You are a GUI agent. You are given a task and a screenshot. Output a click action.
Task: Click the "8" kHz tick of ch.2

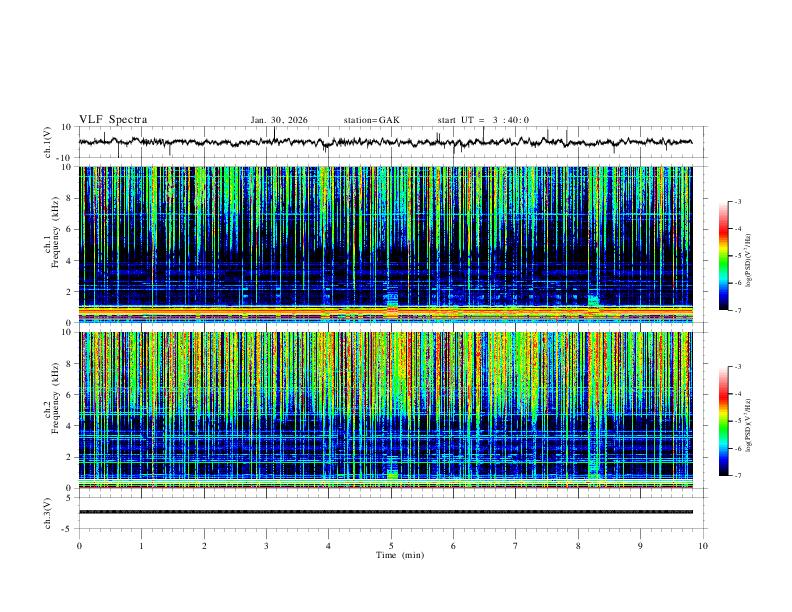(70, 364)
